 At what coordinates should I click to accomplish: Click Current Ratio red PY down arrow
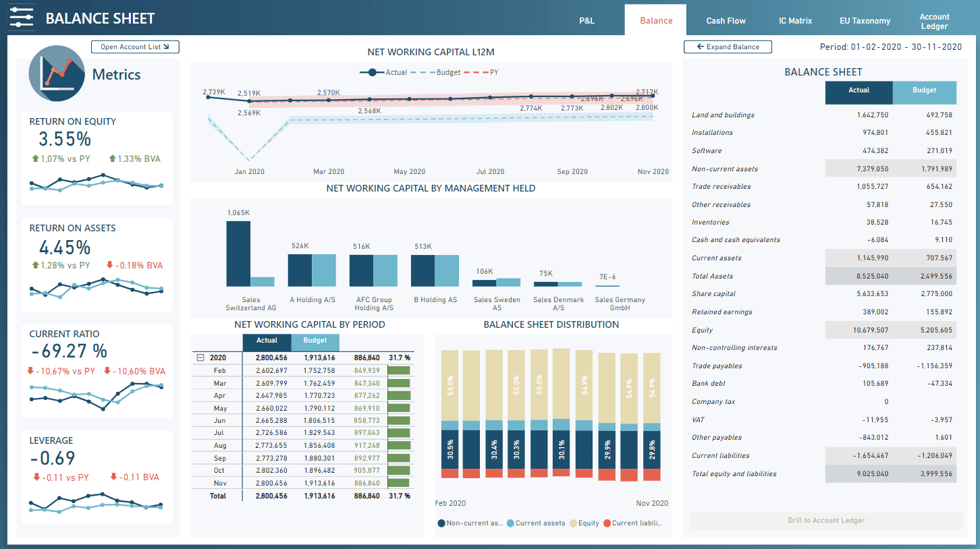pos(30,372)
